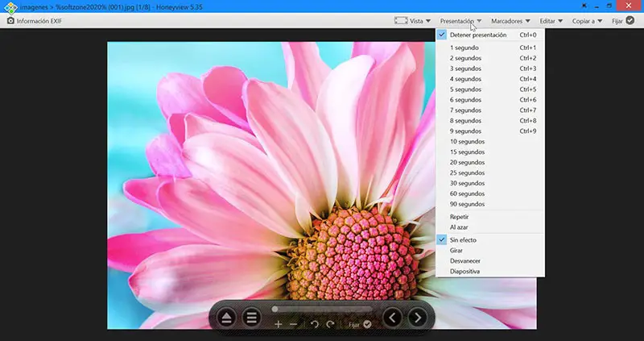
Task: Click the image position slider in floating toolbar
Action: (x=323, y=309)
